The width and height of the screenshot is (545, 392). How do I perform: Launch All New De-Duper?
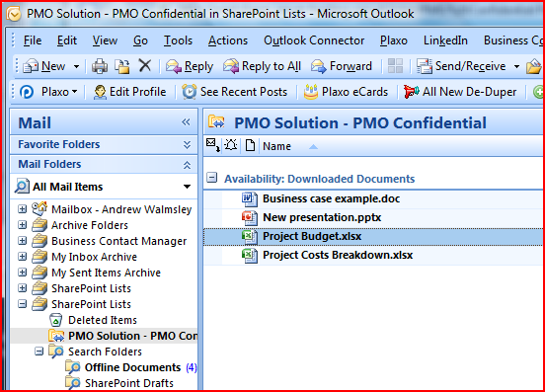[x=460, y=92]
